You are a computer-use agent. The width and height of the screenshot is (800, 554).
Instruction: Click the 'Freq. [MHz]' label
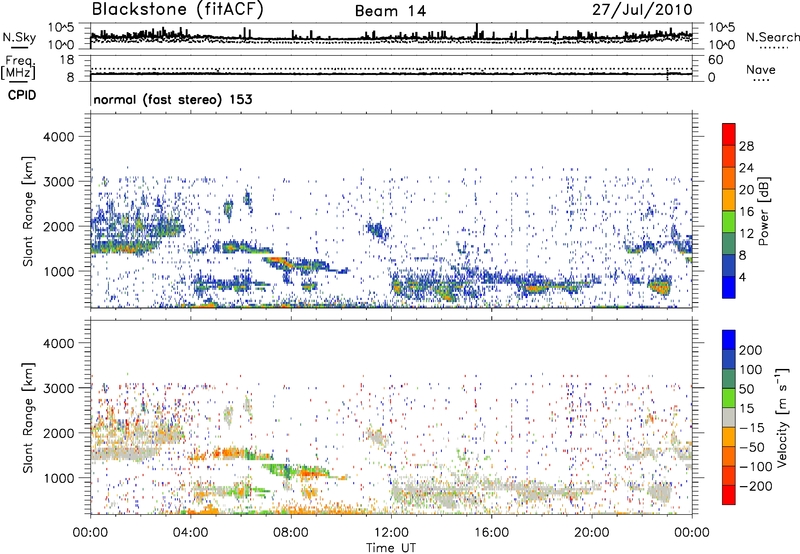tap(18, 67)
